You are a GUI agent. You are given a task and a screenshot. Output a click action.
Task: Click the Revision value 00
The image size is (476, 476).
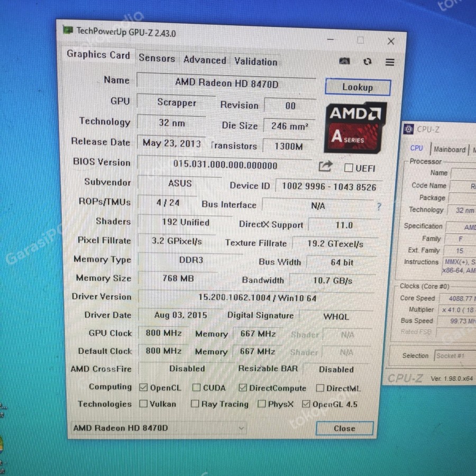pyautogui.click(x=290, y=106)
